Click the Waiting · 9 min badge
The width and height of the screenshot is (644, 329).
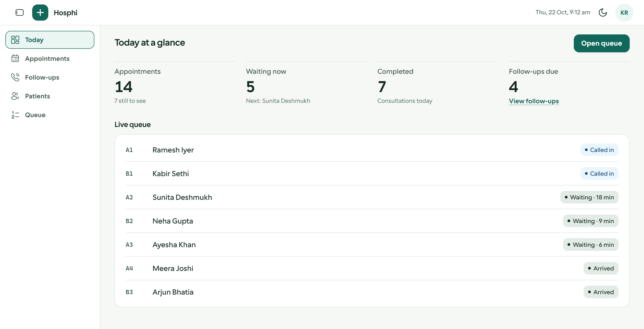click(x=591, y=221)
